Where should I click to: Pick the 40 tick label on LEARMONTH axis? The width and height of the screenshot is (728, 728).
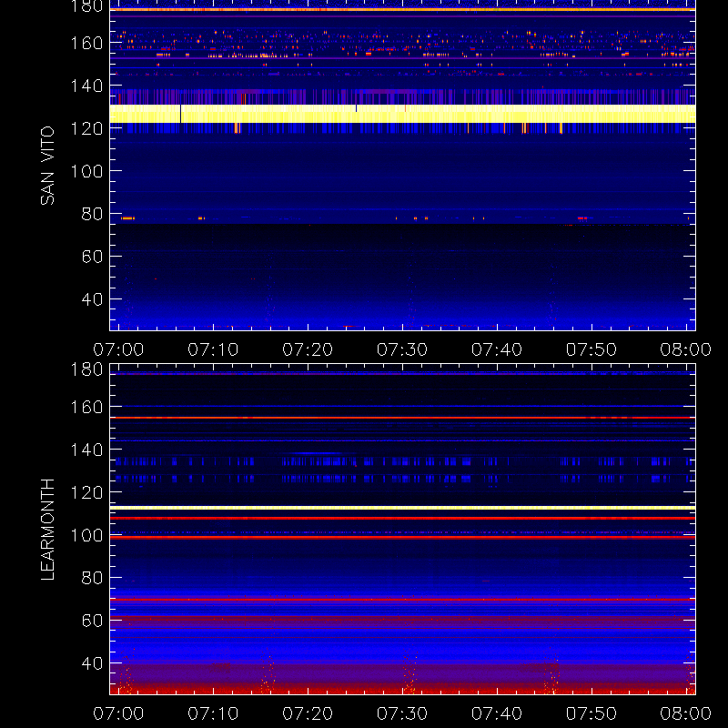92,663
